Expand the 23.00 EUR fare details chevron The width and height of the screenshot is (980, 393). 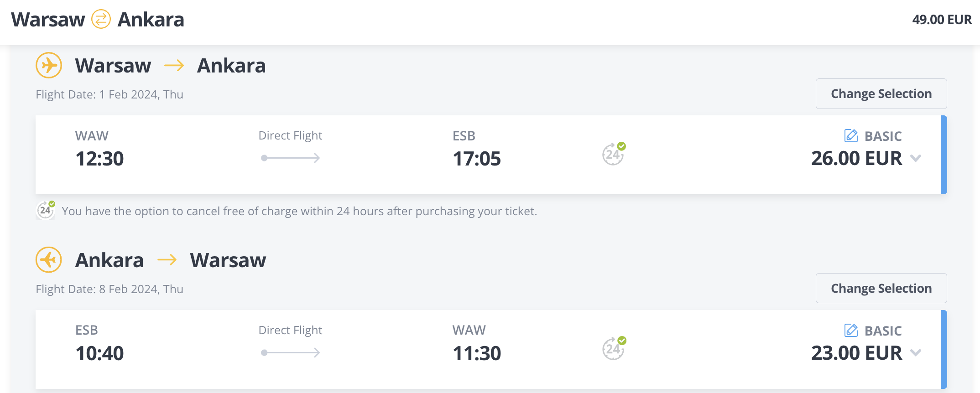click(x=916, y=353)
